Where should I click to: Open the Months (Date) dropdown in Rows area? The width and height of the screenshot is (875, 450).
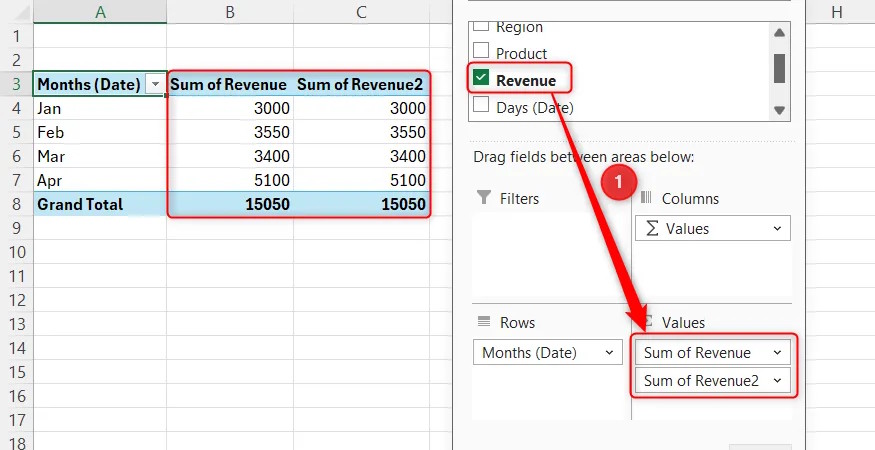pos(609,352)
